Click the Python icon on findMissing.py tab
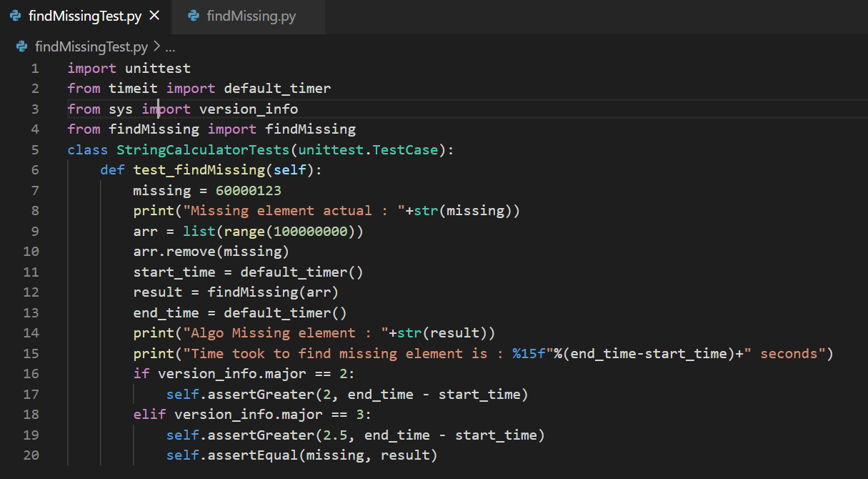This screenshot has width=868, height=479. (x=194, y=16)
